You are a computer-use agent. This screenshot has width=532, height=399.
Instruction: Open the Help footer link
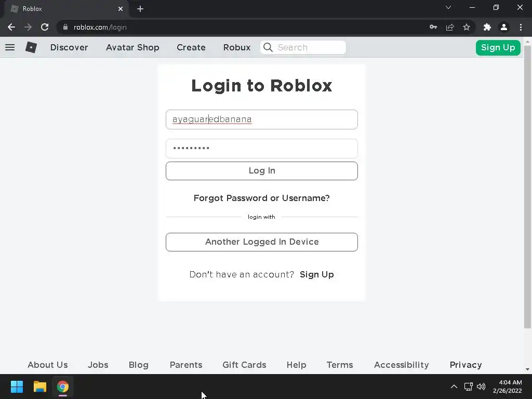coord(296,365)
